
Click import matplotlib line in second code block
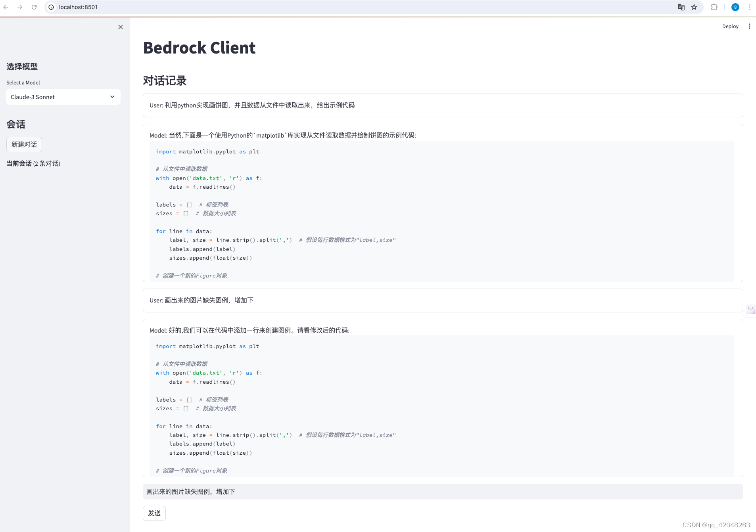207,346
